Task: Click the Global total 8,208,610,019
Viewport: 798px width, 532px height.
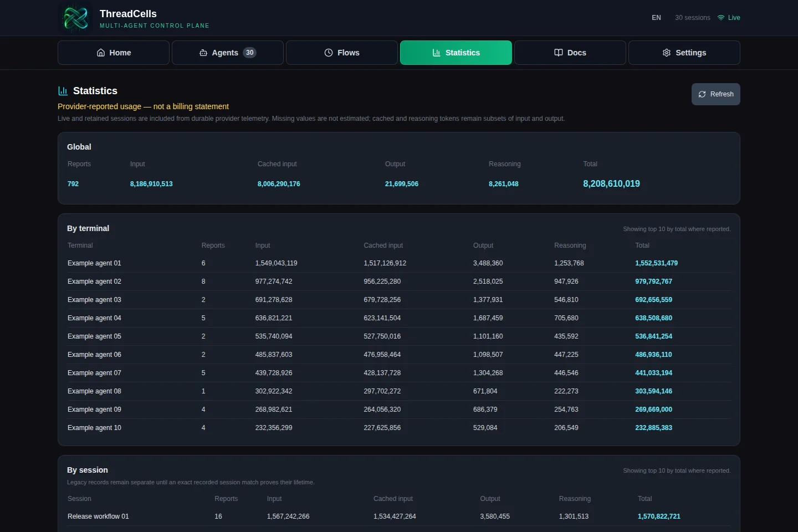Action: 611,183
